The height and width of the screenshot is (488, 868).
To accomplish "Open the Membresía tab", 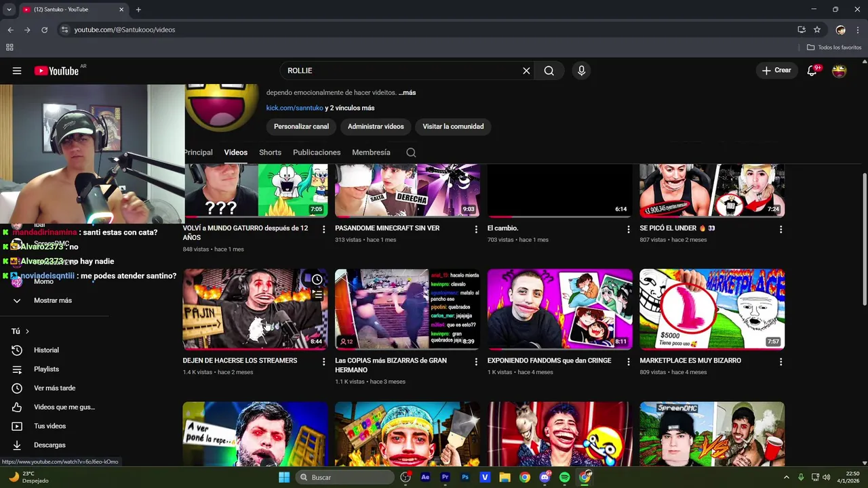I will [x=371, y=152].
